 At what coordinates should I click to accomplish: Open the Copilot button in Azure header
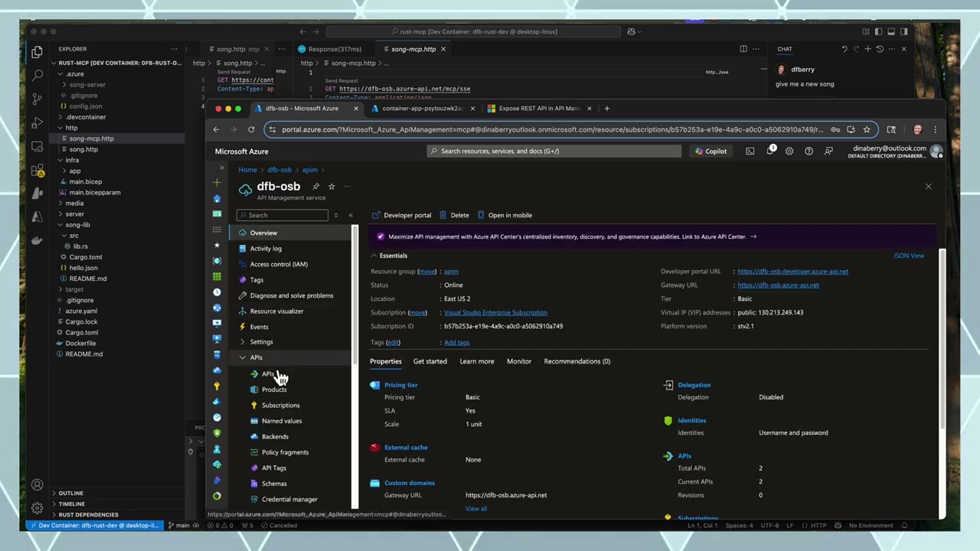(x=710, y=152)
